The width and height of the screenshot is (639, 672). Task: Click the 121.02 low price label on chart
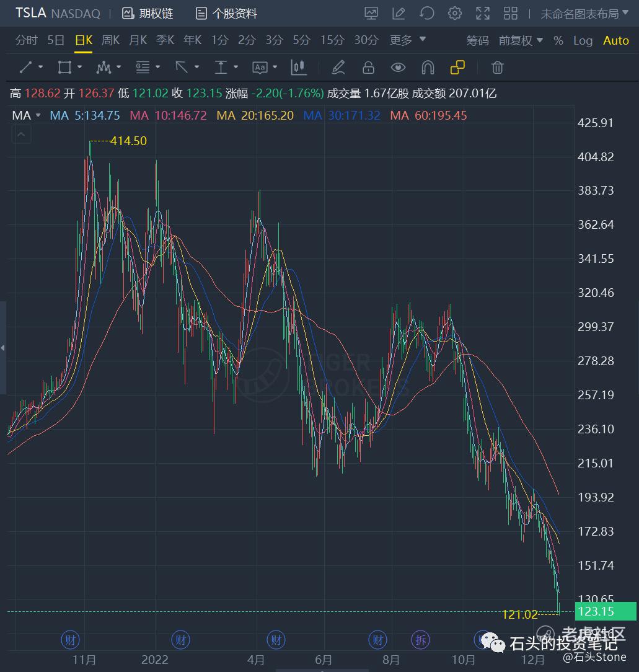coord(519,614)
